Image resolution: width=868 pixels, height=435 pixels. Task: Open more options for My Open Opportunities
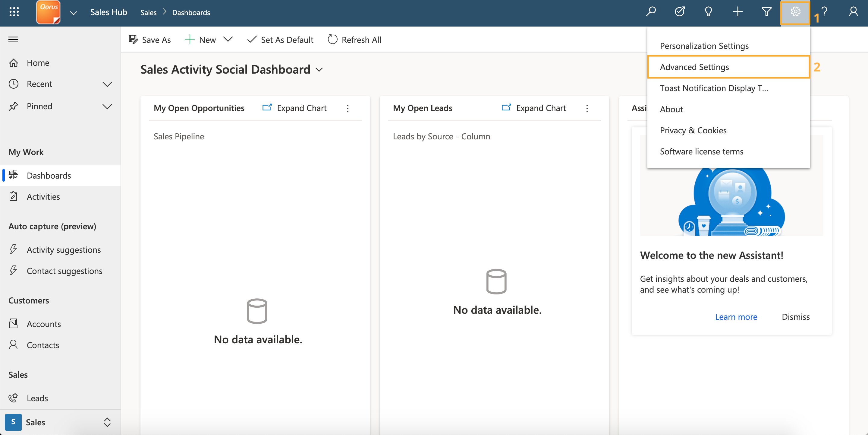point(348,108)
